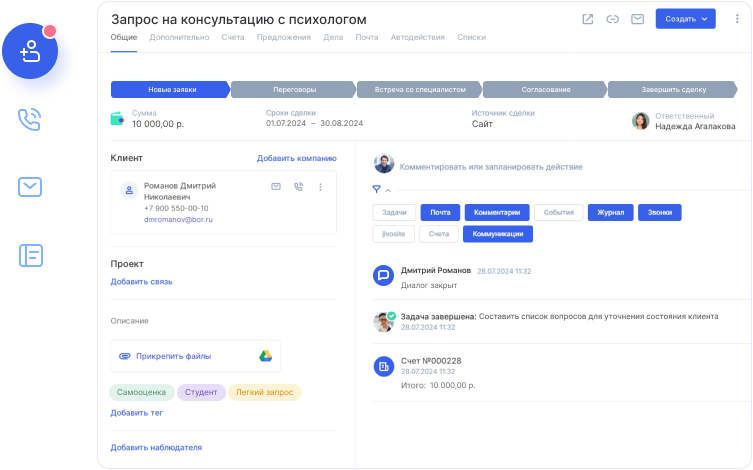Open the Создать dropdown button
The width and height of the screenshot is (753, 470).
click(686, 19)
